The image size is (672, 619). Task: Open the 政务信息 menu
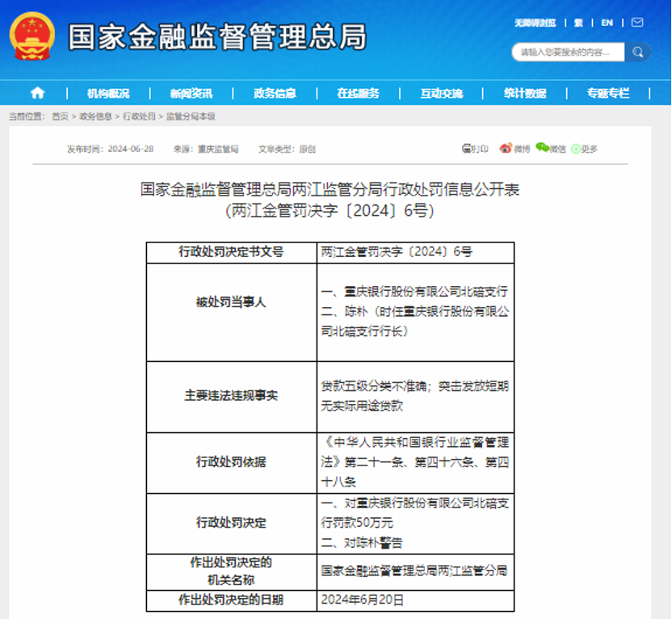tap(275, 94)
